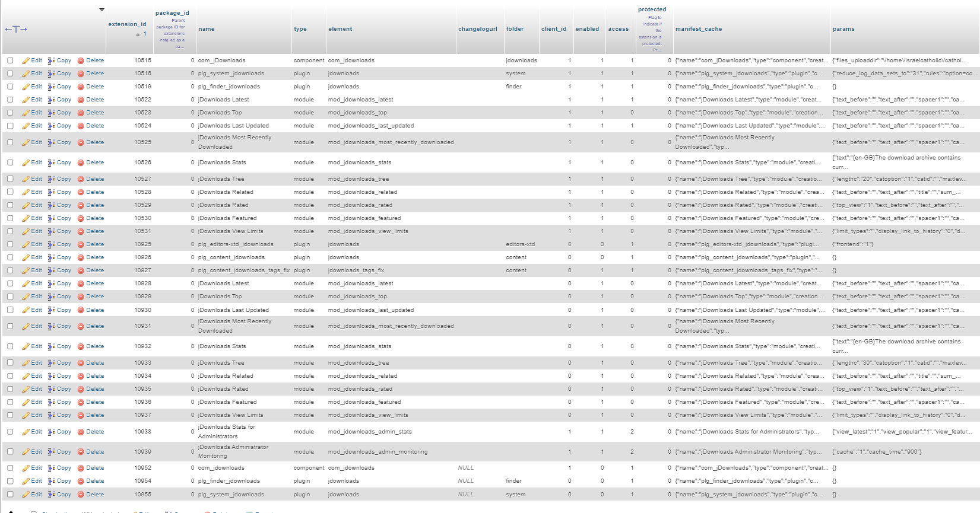Viewport: 980px width, 513px height.
Task: Check the box for row 10954
Action: 10,481
